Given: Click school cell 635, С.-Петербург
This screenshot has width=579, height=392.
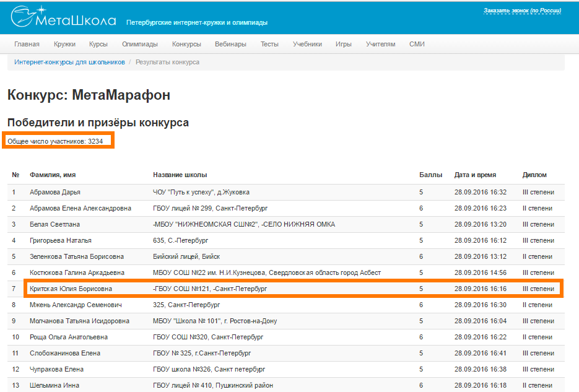Looking at the screenshot, I should (181, 240).
